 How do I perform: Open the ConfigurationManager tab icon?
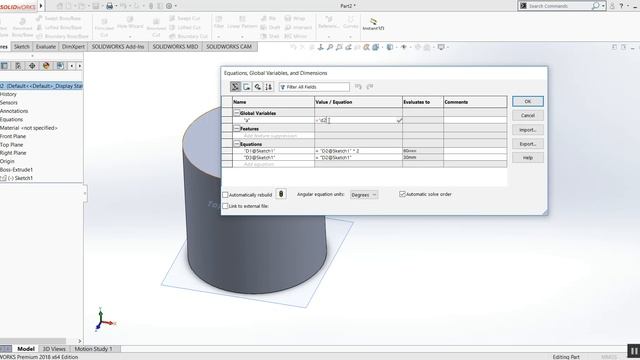pyautogui.click(x=18, y=66)
